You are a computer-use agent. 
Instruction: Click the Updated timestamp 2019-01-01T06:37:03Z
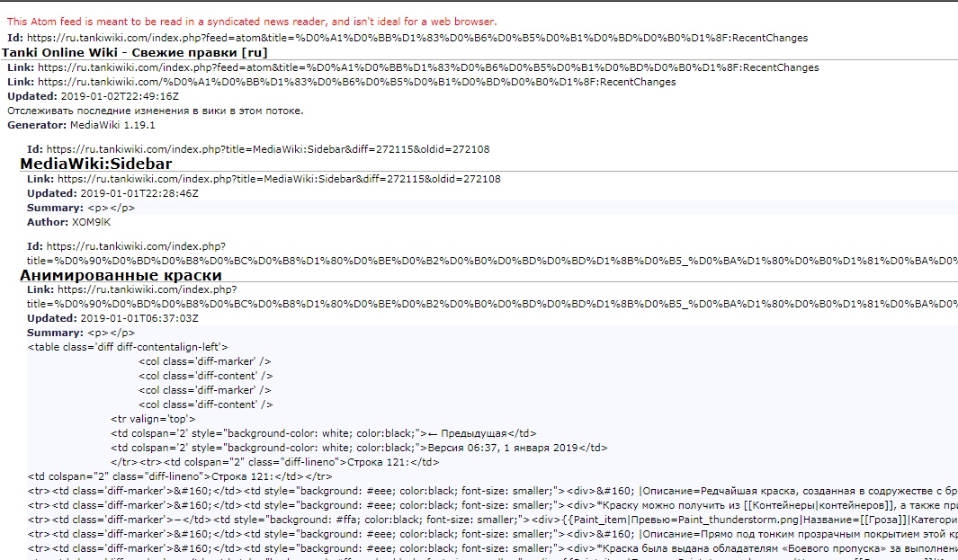coord(138,319)
